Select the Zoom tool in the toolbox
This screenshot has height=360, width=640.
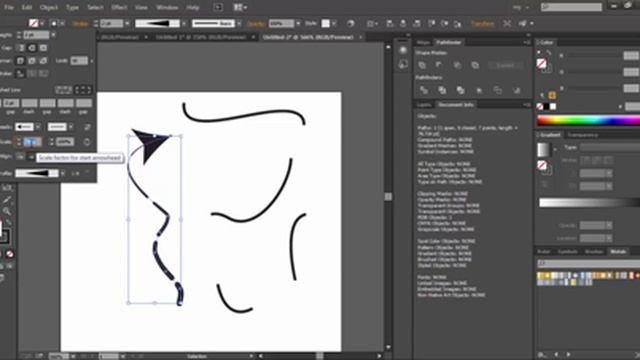[x=7, y=211]
